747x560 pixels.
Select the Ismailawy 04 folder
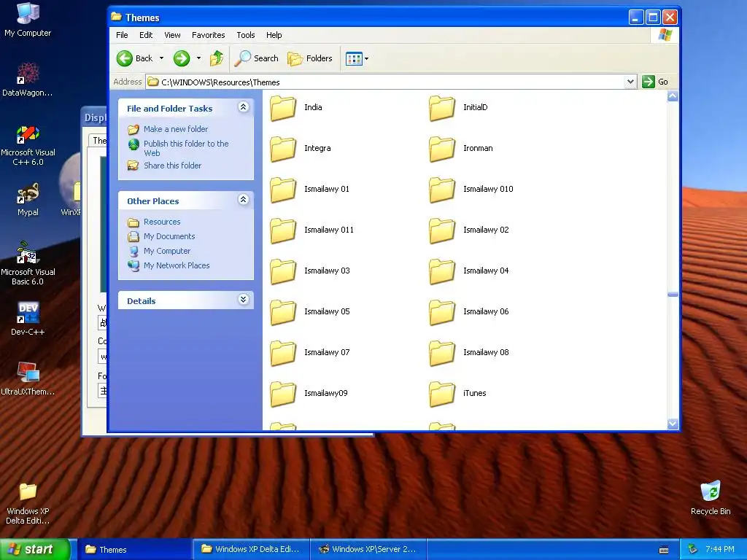click(469, 271)
